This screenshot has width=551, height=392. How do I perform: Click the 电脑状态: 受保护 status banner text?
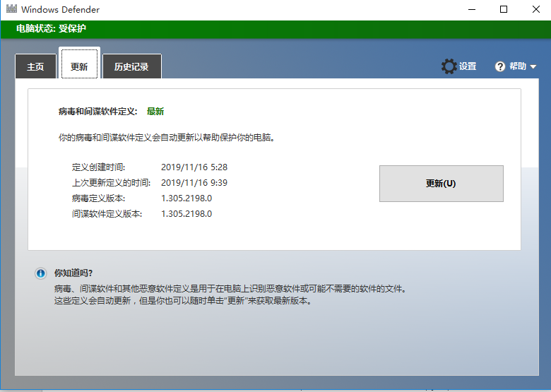[x=51, y=28]
